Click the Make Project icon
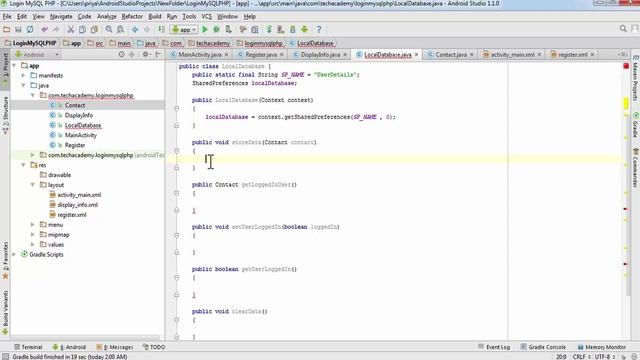 click(x=162, y=29)
